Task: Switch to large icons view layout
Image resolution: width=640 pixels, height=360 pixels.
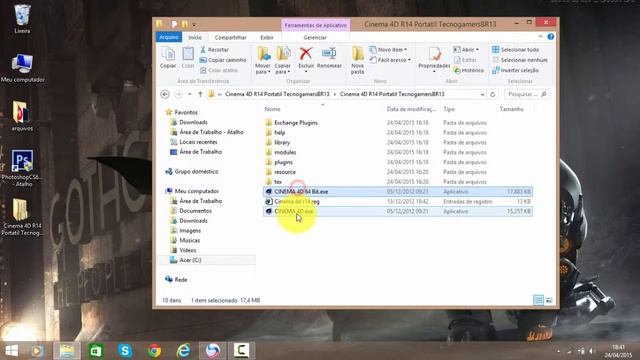Action: tap(549, 300)
